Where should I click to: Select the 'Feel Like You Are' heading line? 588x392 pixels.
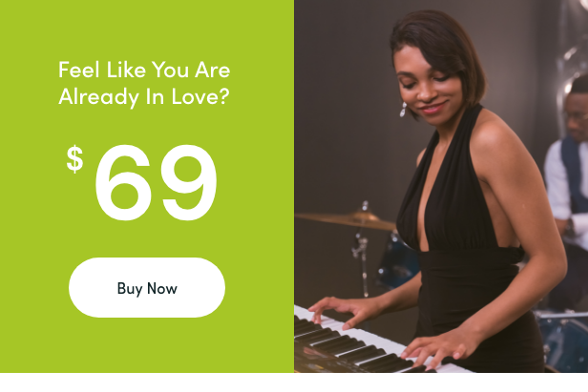pos(144,70)
